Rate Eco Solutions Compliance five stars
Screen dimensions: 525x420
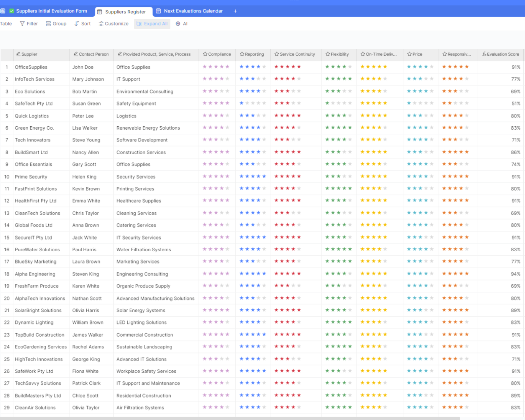point(227,91)
